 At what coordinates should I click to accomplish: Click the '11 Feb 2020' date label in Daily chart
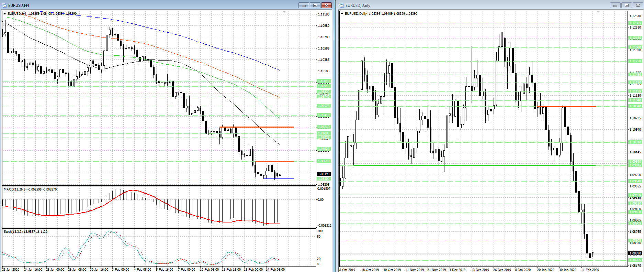(590, 270)
